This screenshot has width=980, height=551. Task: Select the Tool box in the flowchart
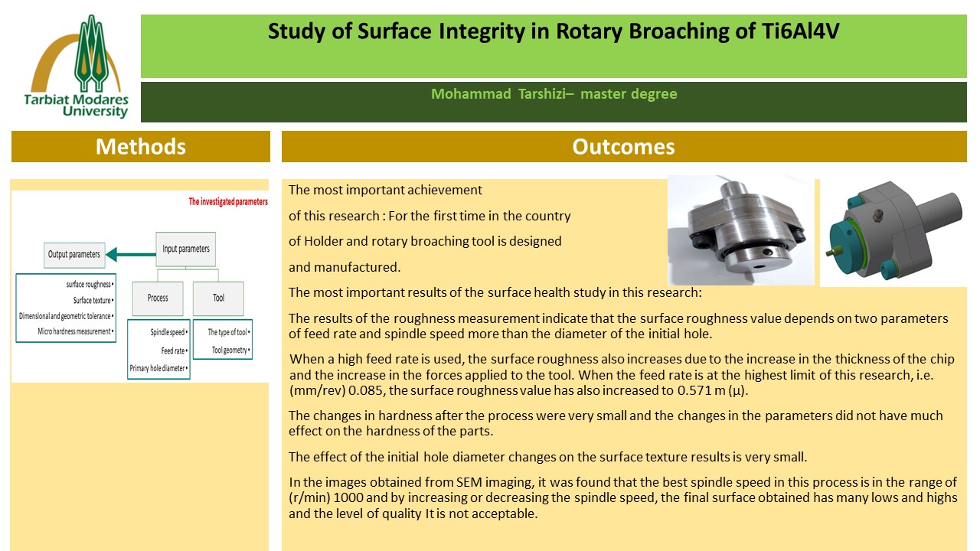click(x=218, y=298)
